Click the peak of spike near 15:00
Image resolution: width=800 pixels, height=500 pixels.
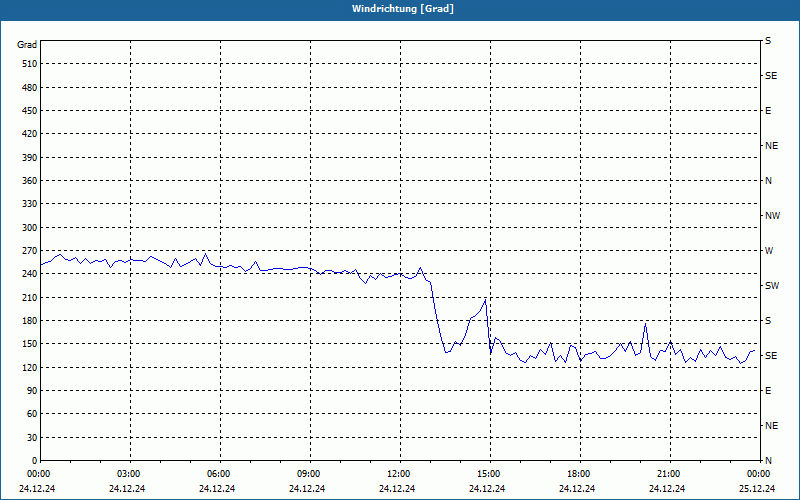click(485, 299)
